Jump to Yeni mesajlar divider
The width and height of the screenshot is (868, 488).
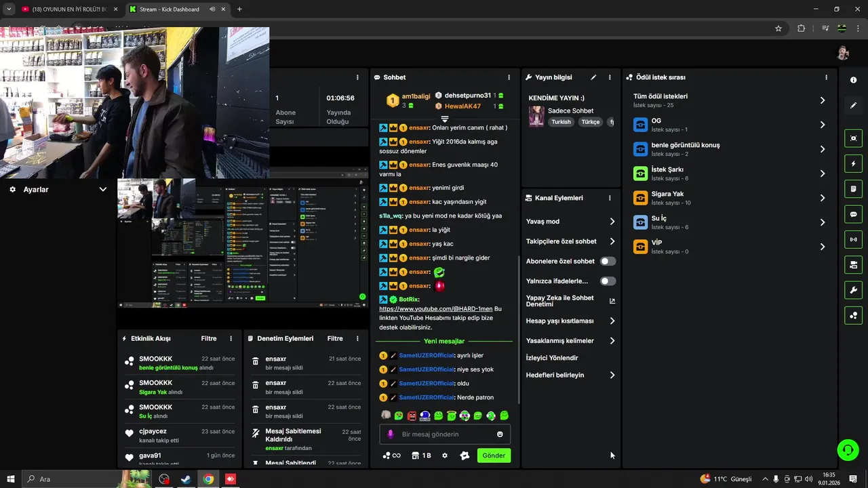point(444,342)
